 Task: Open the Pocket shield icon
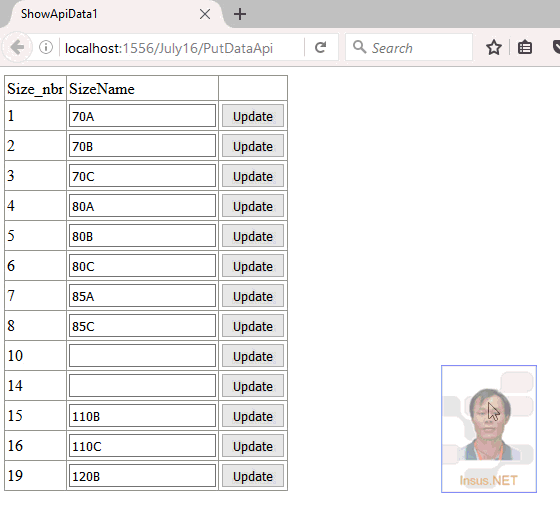[556, 47]
